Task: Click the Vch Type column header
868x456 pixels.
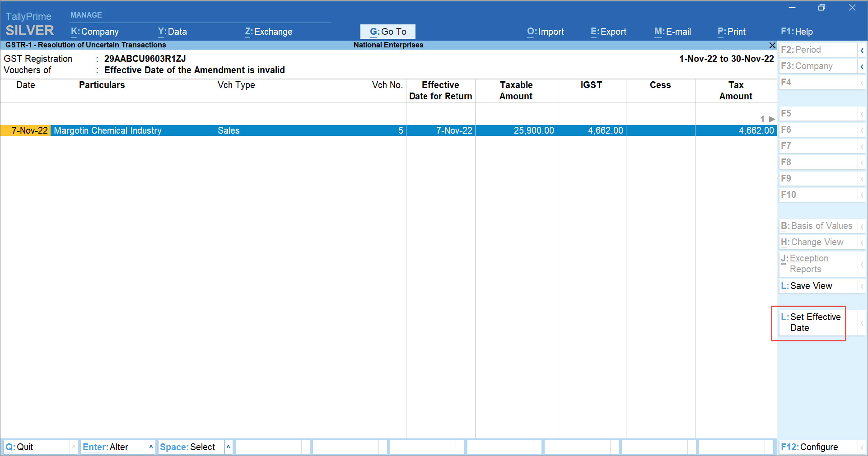Action: 236,85
